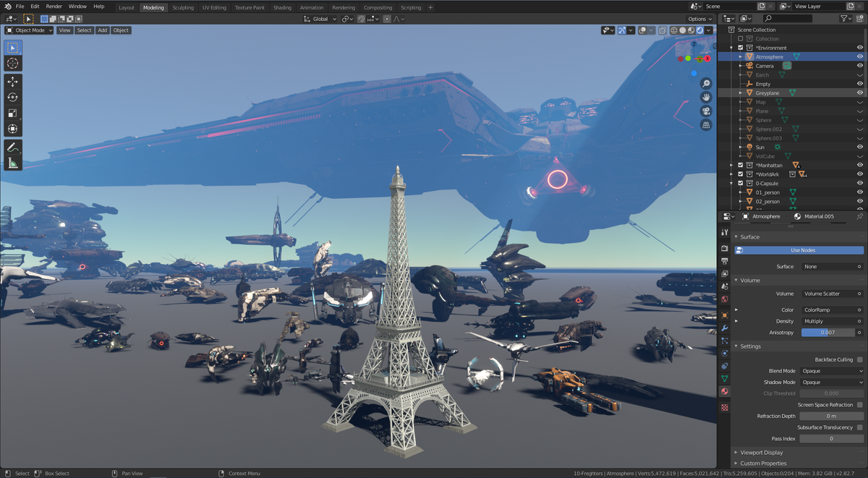Activate the 3D Cursor tool

(x=12, y=64)
